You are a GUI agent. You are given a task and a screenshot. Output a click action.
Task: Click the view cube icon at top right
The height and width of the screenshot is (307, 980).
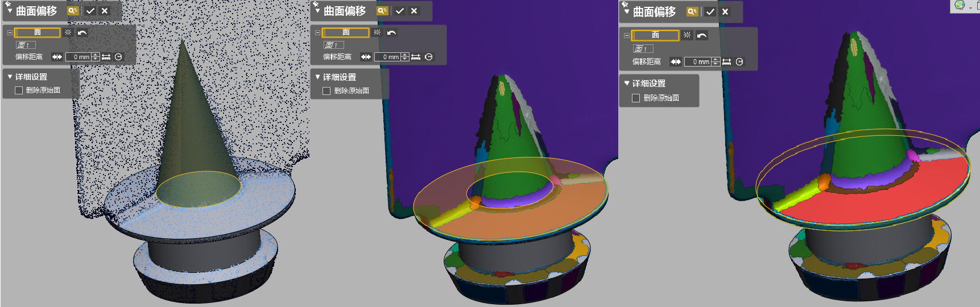click(960, 5)
